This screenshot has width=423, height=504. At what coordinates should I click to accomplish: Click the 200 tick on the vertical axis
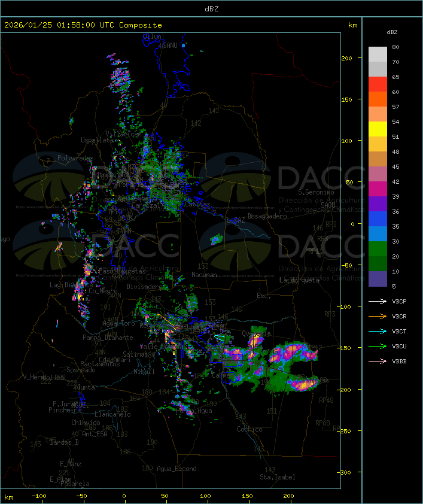346,58
